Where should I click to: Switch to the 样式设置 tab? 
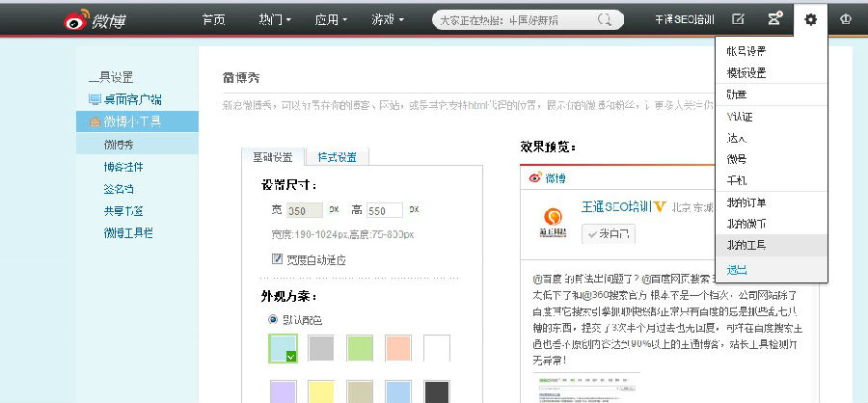point(337,157)
